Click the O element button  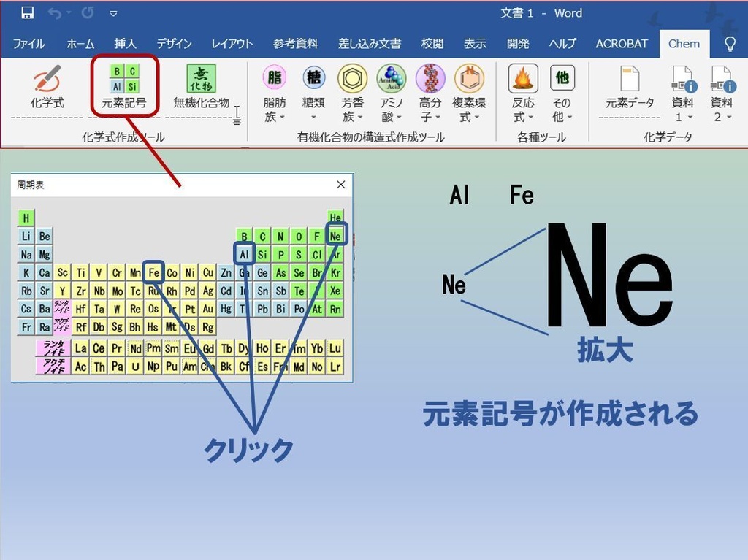click(299, 236)
